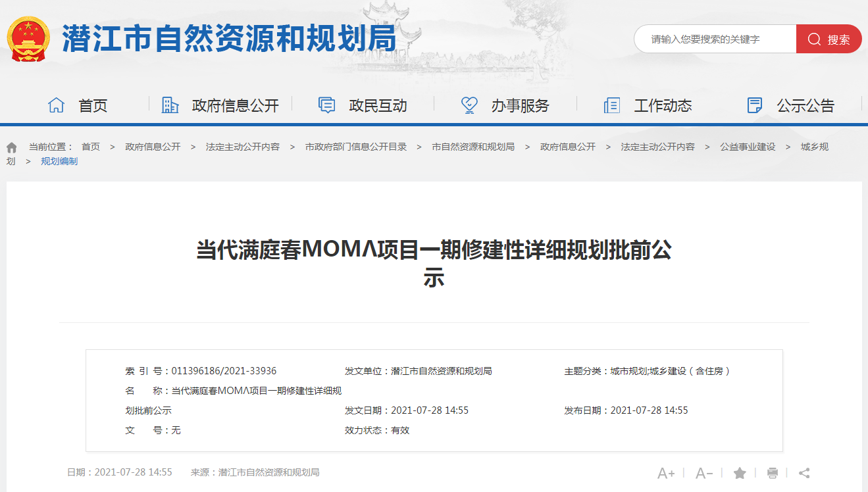Viewport: 868px width, 492px height.
Task: Click the chat bubble icon for 政民互动
Action: [326, 105]
